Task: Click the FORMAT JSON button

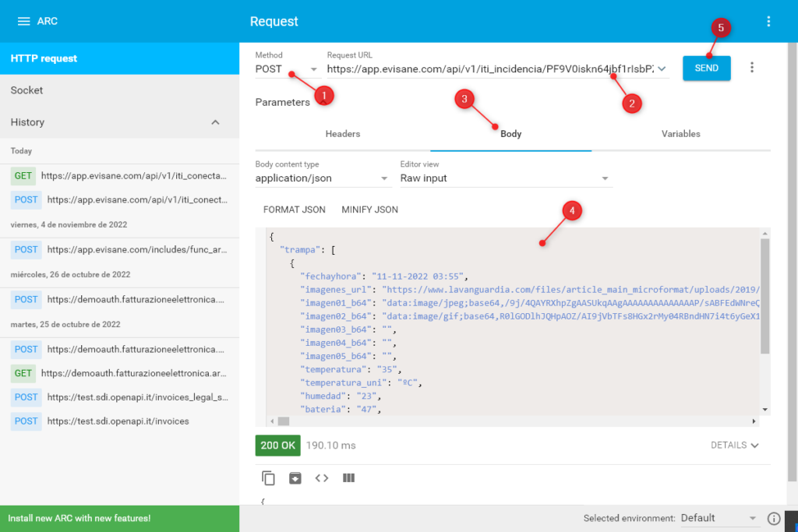Action: coord(295,210)
